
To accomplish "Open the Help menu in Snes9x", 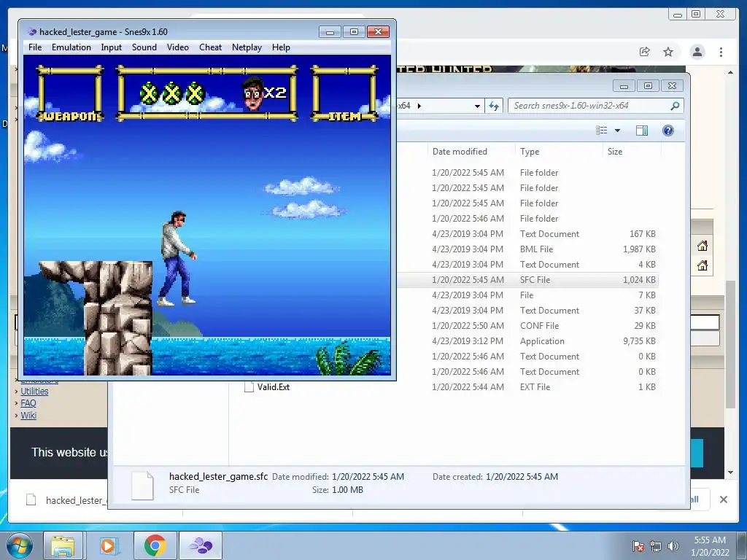I will coord(281,47).
